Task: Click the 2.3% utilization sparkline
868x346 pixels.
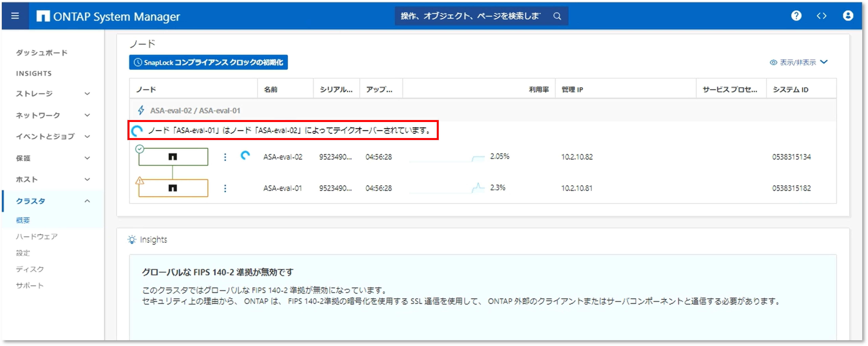Action: coord(447,189)
